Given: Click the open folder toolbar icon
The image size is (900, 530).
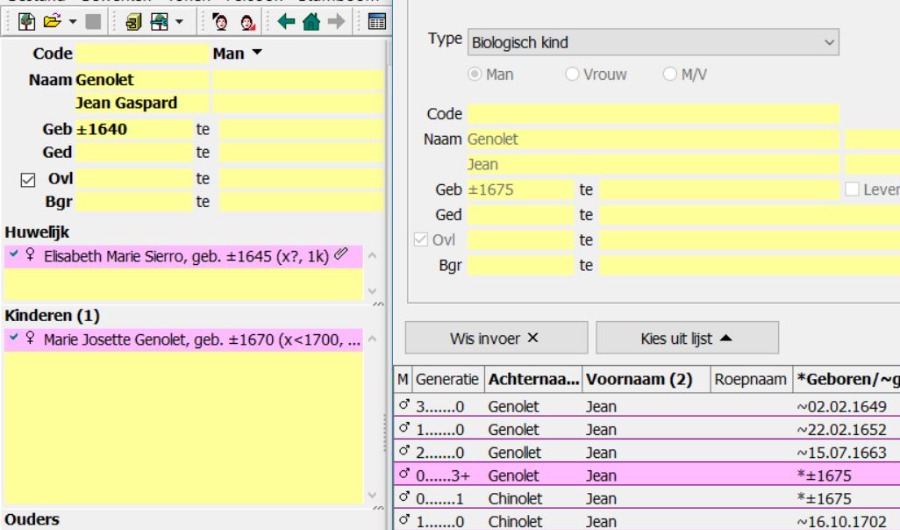Looking at the screenshot, I should [52, 21].
